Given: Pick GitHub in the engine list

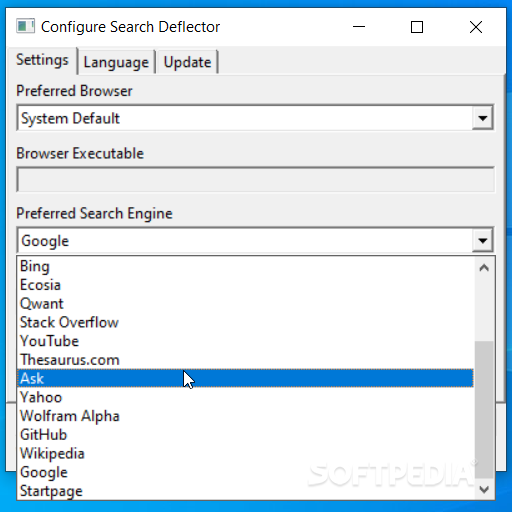Looking at the screenshot, I should (x=245, y=435).
